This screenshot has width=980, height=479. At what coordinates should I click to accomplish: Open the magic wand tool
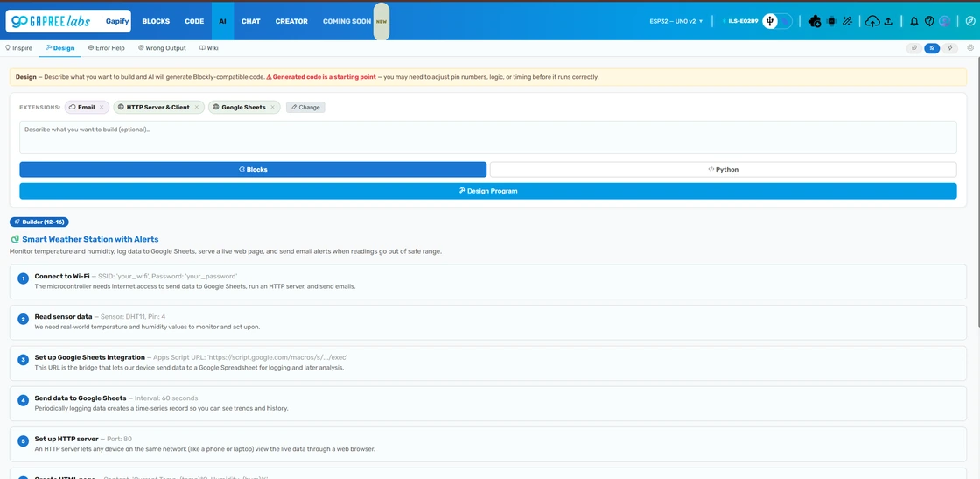click(x=848, y=21)
